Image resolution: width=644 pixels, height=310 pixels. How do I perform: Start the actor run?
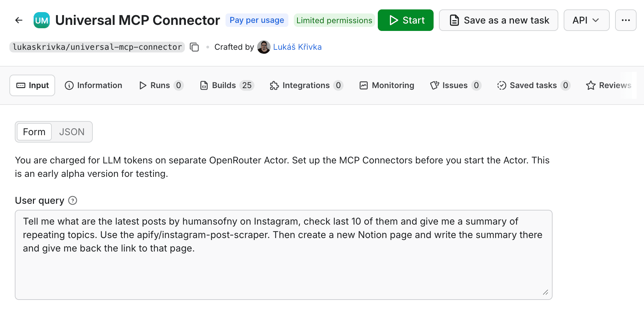pyautogui.click(x=405, y=20)
